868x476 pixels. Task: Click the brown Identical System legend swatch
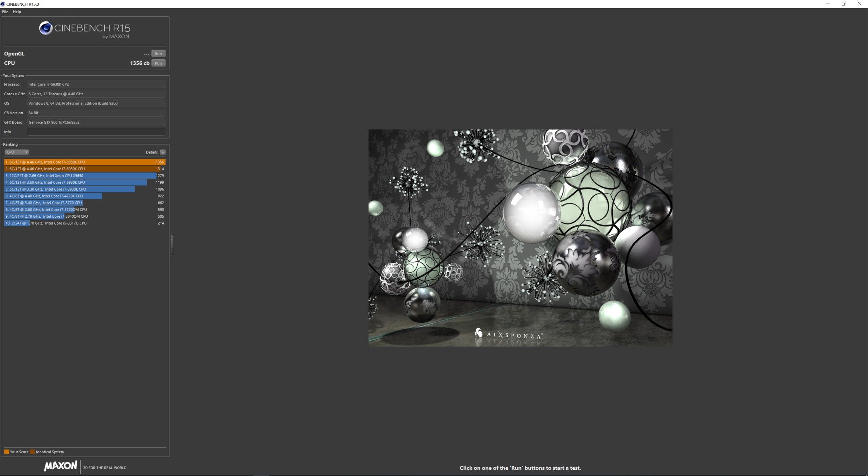[x=33, y=452]
